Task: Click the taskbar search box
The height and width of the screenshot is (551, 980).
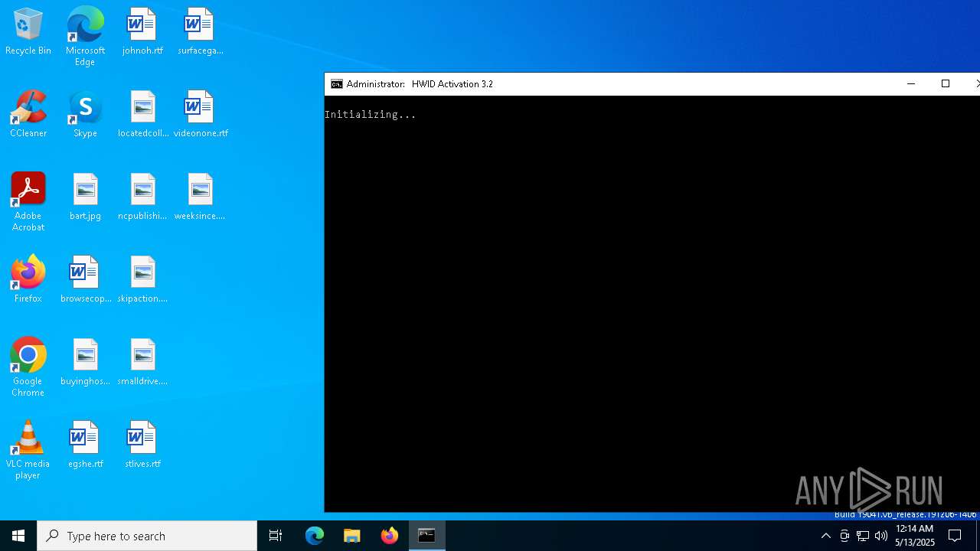Action: point(147,536)
